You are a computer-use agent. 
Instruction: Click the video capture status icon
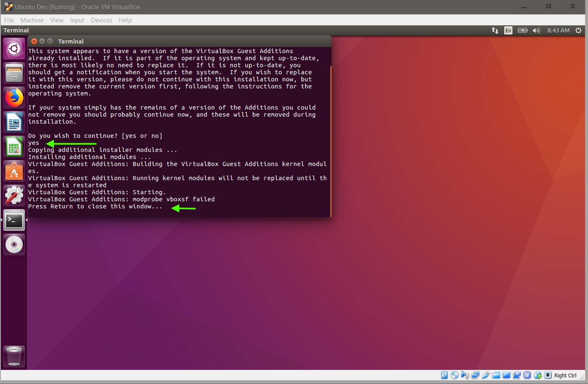pyautogui.click(x=517, y=375)
